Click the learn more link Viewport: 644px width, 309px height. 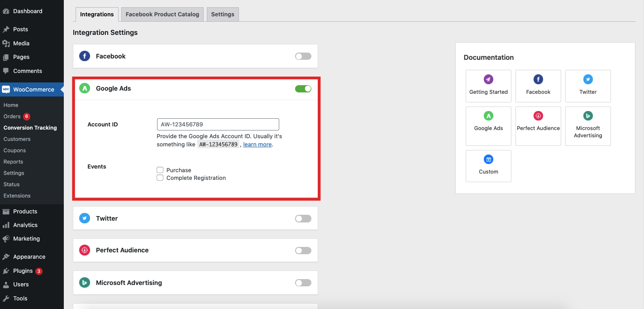click(257, 144)
